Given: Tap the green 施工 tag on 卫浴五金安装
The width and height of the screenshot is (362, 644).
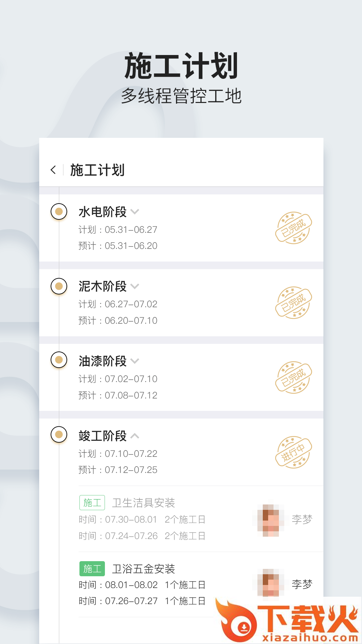Looking at the screenshot, I should (92, 569).
